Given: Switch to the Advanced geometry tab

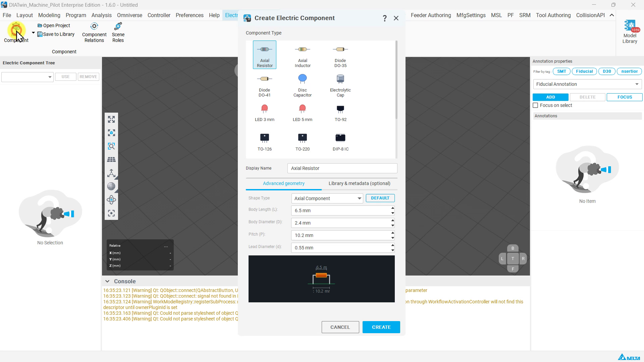Looking at the screenshot, I should (x=284, y=183).
